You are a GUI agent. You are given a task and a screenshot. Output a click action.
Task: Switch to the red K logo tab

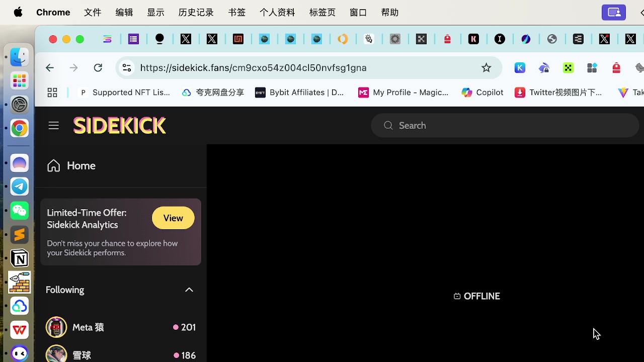473,39
